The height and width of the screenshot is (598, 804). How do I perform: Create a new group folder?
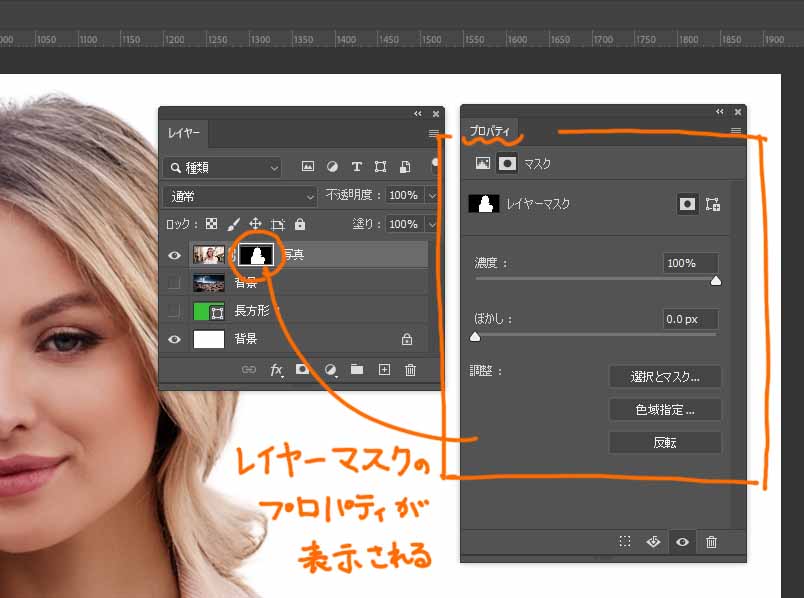point(357,370)
